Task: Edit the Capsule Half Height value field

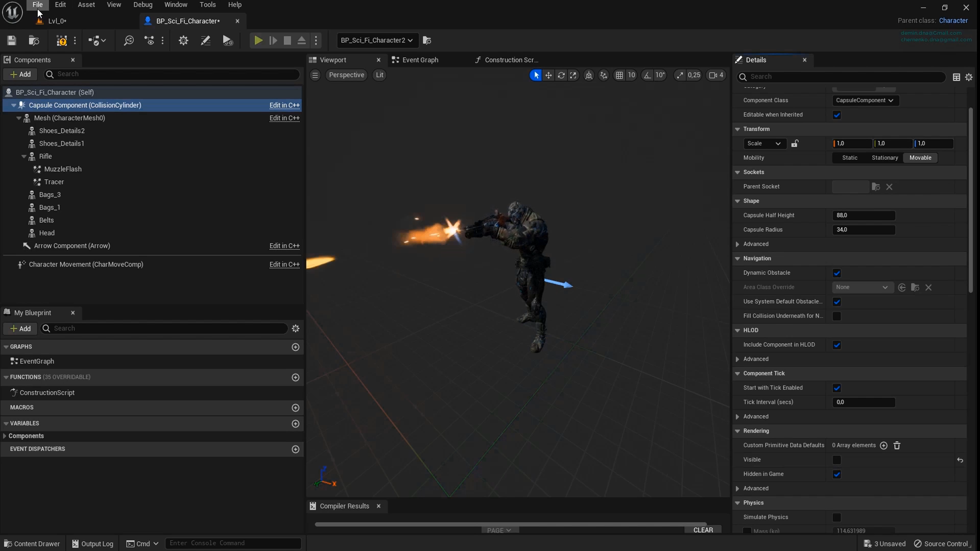Action: click(x=864, y=215)
